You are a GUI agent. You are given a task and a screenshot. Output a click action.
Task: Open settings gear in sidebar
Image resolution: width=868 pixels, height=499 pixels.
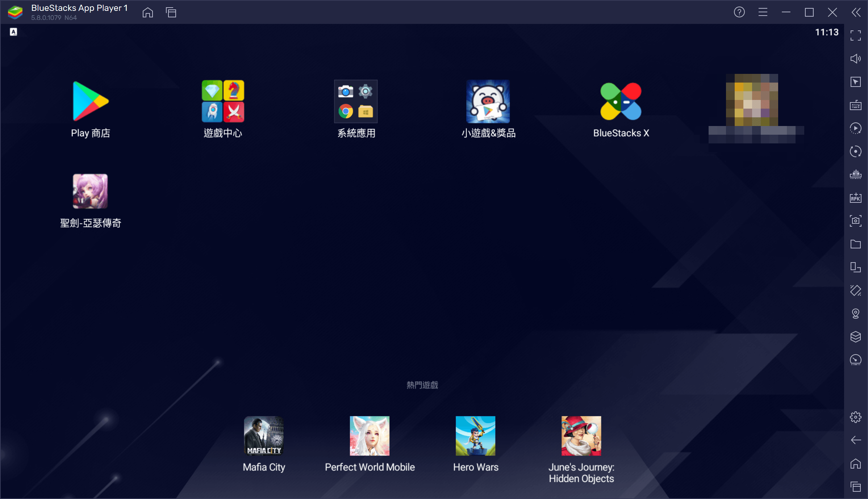tap(856, 417)
